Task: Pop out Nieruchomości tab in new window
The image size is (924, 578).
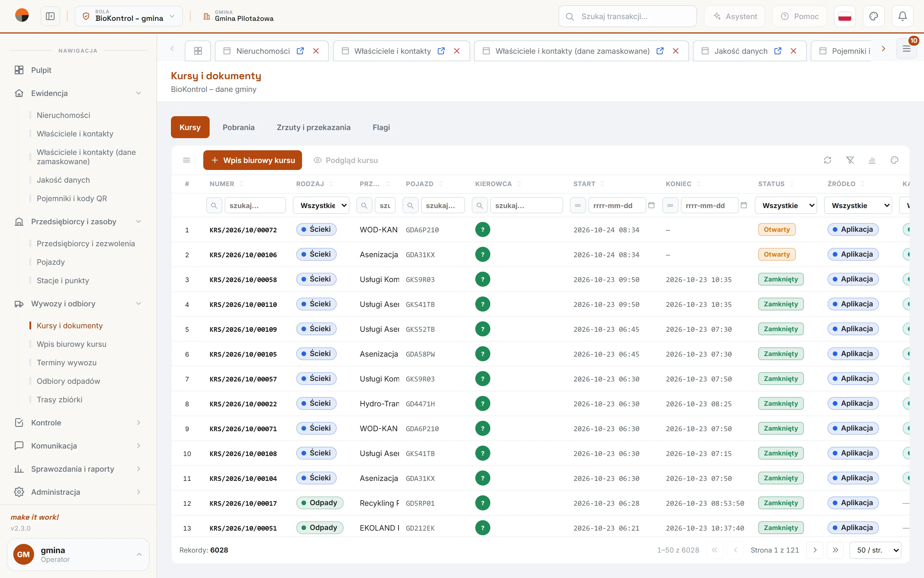Action: (301, 51)
